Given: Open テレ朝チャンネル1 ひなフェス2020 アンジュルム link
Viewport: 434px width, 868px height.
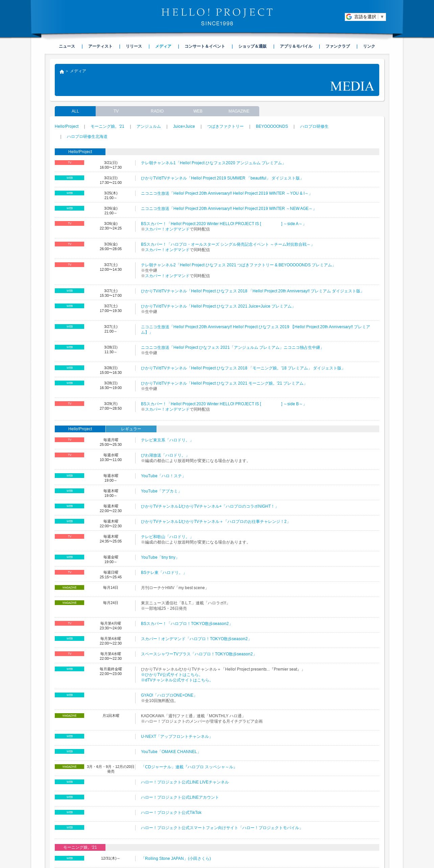Looking at the screenshot, I should click(213, 163).
